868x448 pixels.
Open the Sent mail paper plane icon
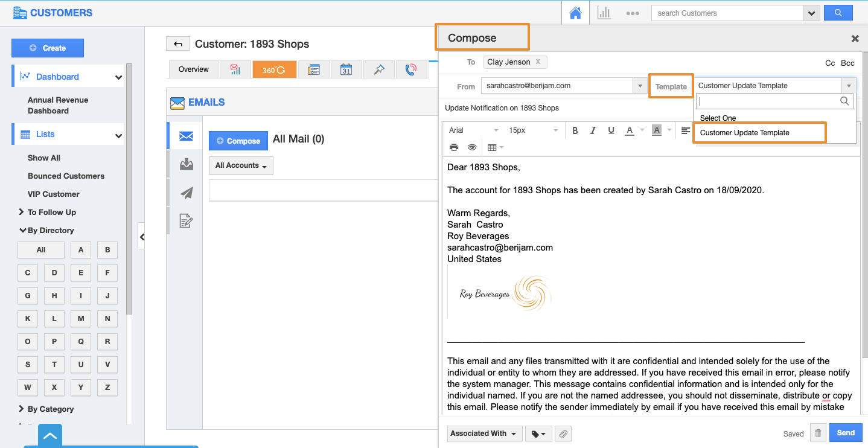point(186,193)
